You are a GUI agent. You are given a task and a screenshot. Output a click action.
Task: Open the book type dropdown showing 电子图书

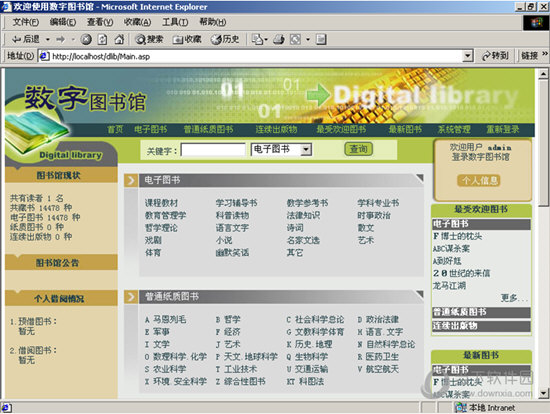[x=281, y=150]
